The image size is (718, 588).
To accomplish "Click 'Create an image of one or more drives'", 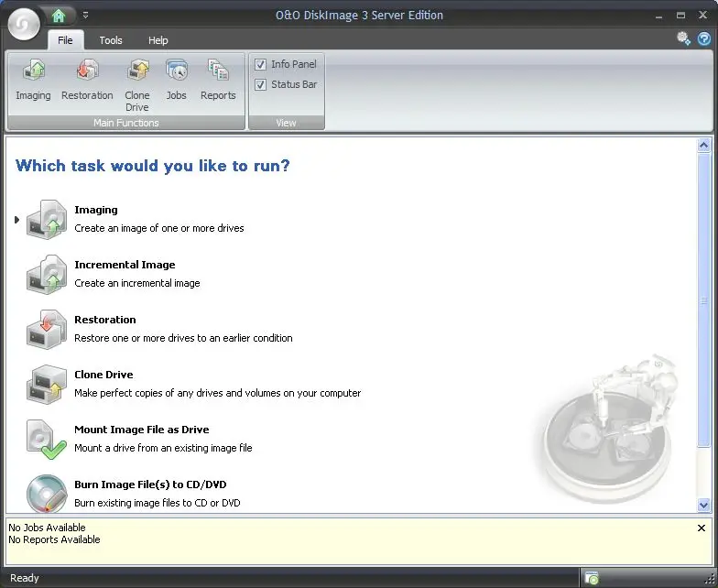I will pyautogui.click(x=159, y=228).
